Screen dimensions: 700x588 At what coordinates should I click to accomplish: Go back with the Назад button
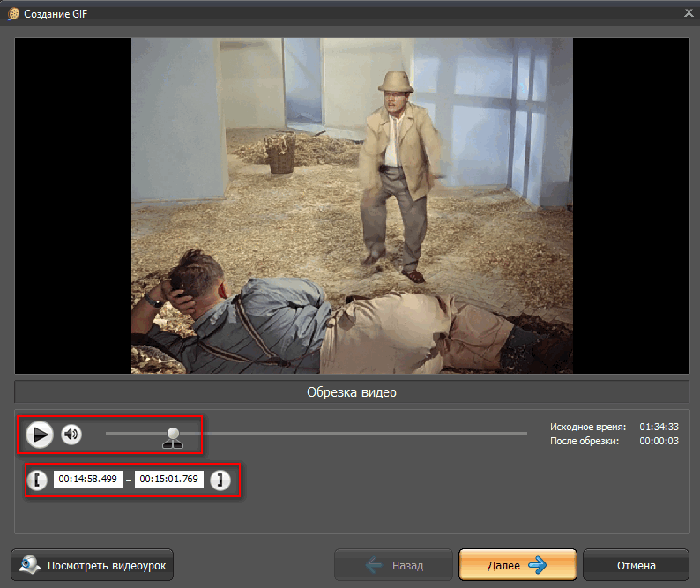[393, 565]
